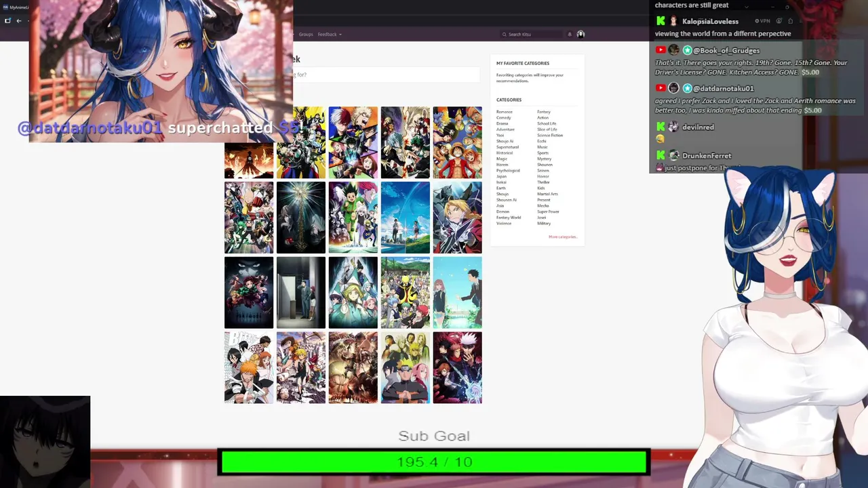Image resolution: width=868 pixels, height=488 pixels.
Task: Click the notification bell icon
Action: (x=570, y=34)
